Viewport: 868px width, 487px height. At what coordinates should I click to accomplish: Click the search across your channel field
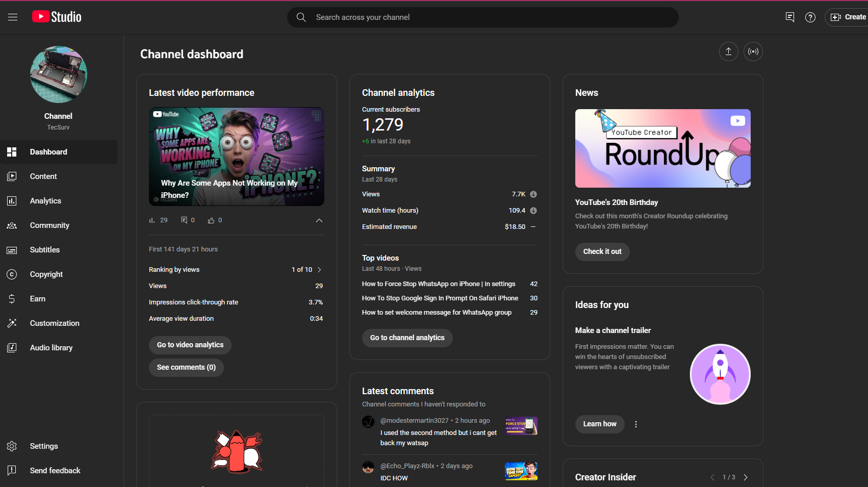coord(483,17)
